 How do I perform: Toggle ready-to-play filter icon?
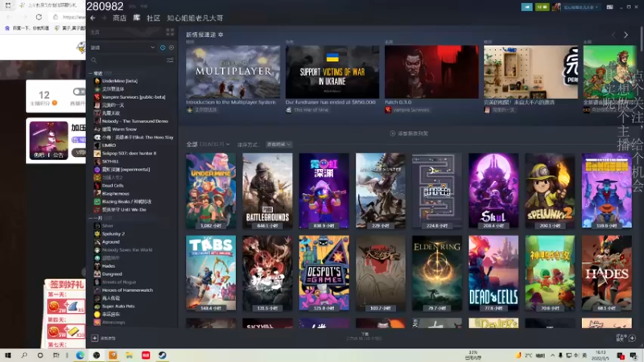pos(171,47)
